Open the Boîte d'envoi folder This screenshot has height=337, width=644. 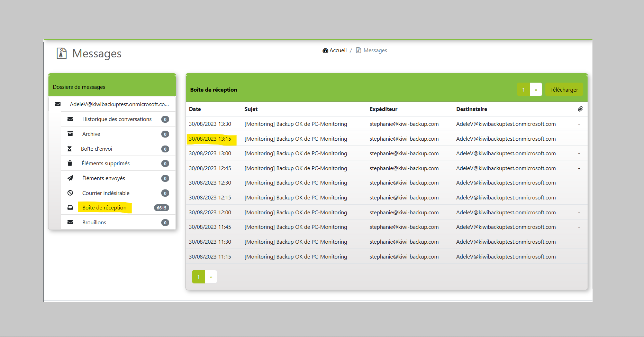[118, 149]
